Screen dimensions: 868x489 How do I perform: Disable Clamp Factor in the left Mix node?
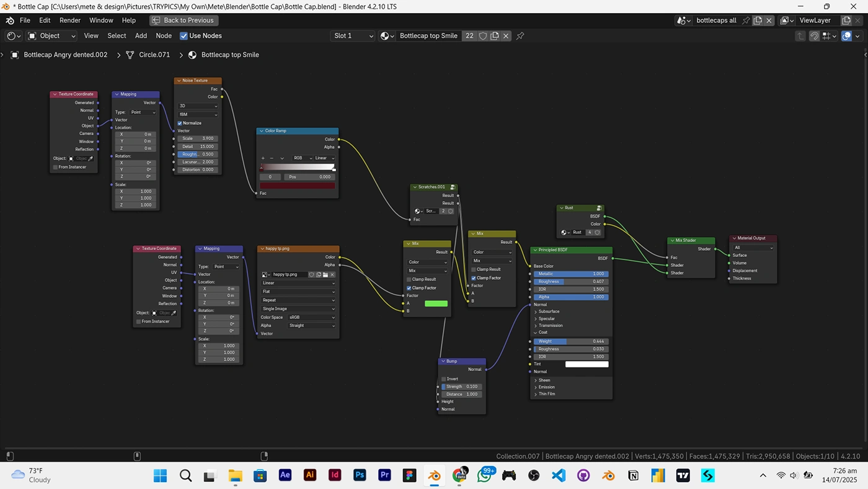pos(409,288)
